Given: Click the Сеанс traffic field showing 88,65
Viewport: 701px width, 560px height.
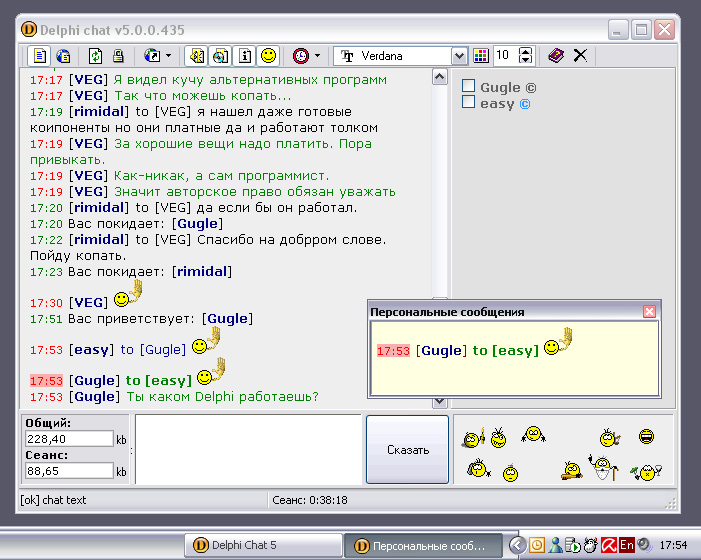Looking at the screenshot, I should point(69,471).
